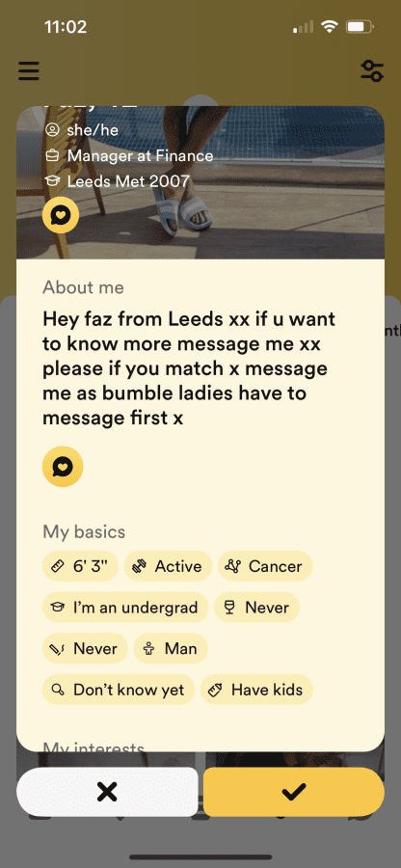Tap the I'm an undergrad chip

point(125,608)
